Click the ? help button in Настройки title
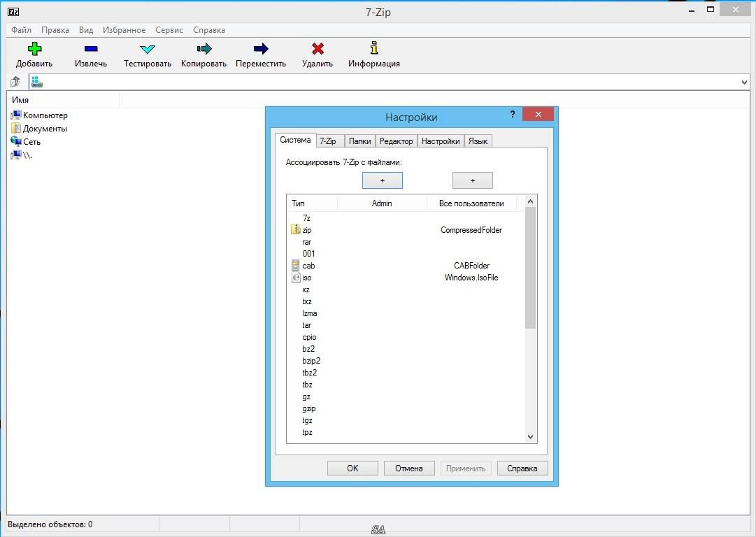The image size is (756, 537). (x=512, y=114)
